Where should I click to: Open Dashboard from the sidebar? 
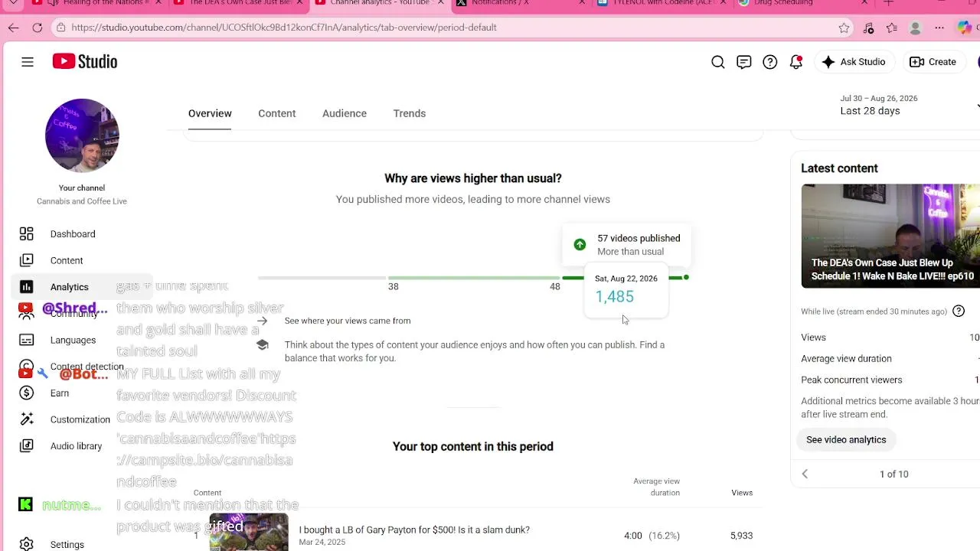[x=73, y=234]
